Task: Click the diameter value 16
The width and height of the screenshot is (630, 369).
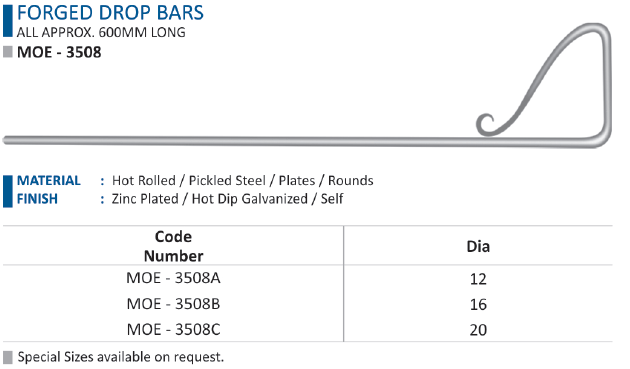Action: tap(478, 304)
